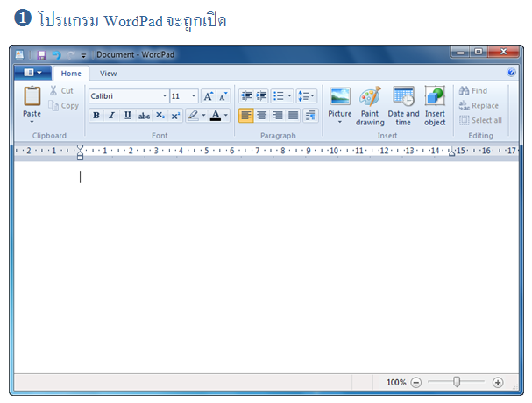This screenshot has width=532, height=403.
Task: Click Increase indent icon
Action: coord(261,96)
